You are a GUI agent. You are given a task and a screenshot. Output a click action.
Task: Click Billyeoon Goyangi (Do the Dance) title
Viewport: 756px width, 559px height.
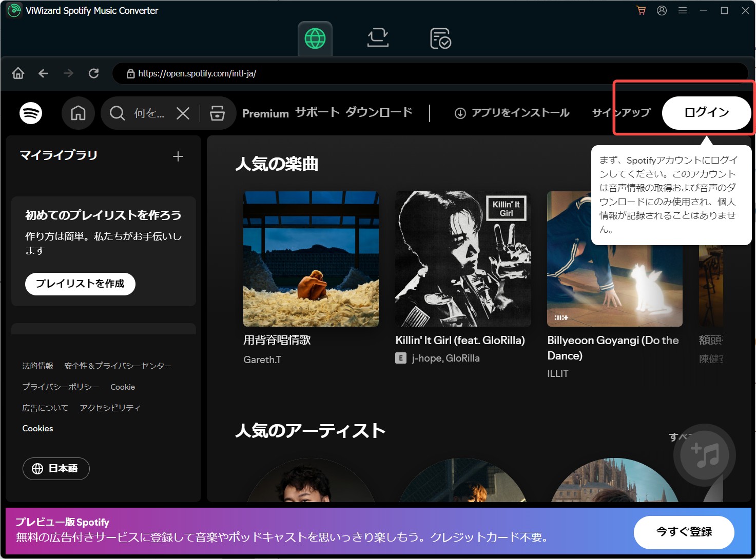click(x=613, y=348)
